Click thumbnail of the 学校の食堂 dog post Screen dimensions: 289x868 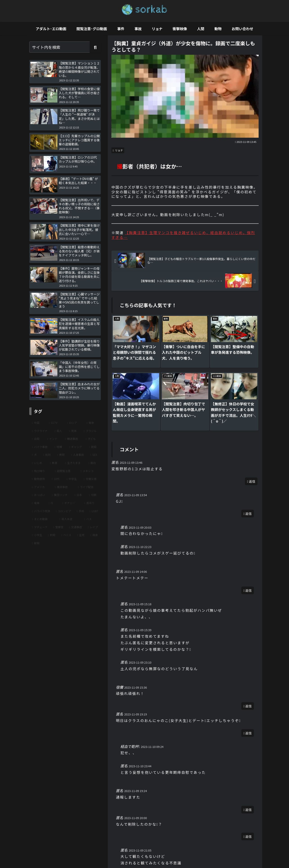[44, 95]
